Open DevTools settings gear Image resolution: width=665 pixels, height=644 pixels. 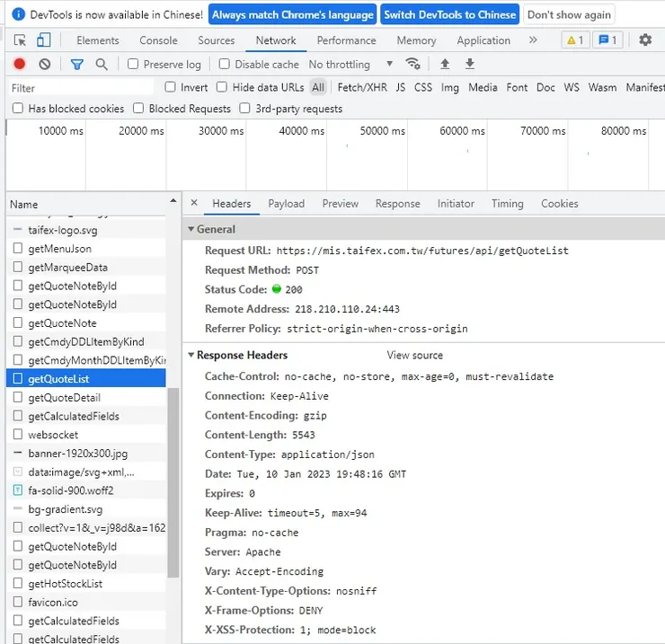(645, 40)
